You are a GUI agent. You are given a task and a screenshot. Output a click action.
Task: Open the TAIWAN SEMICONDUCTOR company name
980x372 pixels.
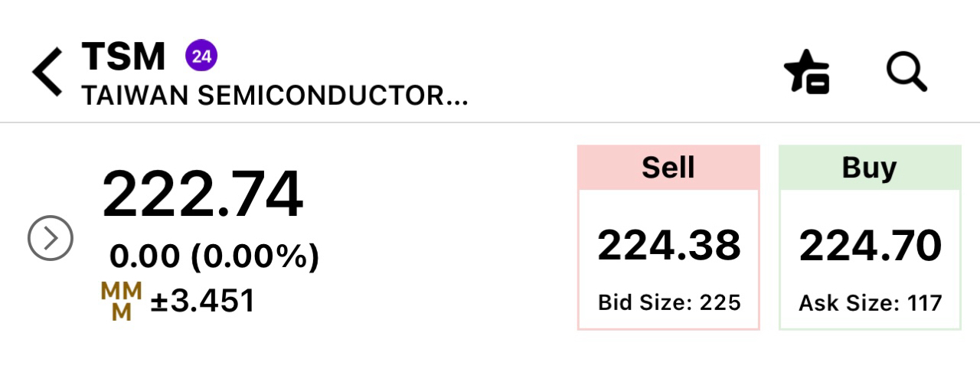[274, 96]
